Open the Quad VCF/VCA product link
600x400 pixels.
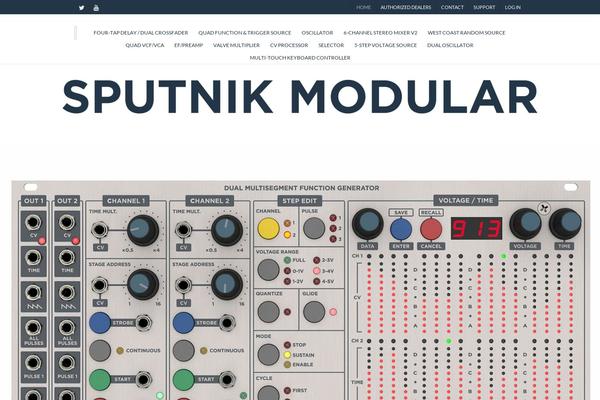[x=145, y=45]
